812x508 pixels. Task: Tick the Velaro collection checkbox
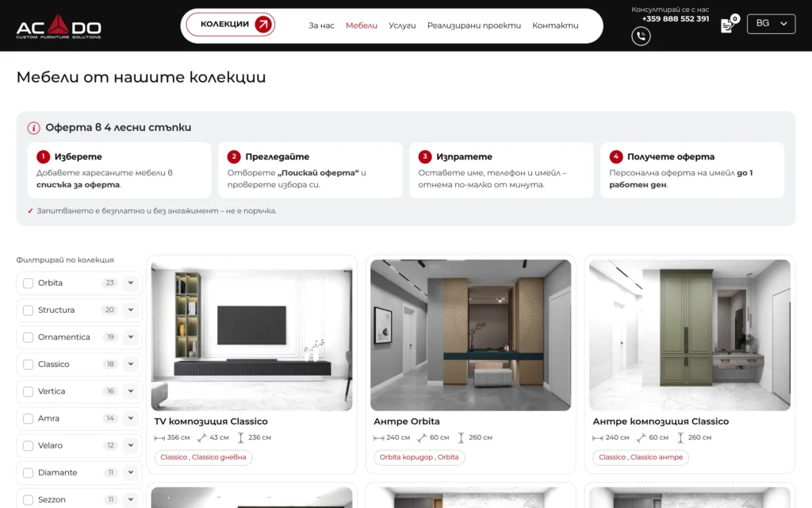click(28, 446)
